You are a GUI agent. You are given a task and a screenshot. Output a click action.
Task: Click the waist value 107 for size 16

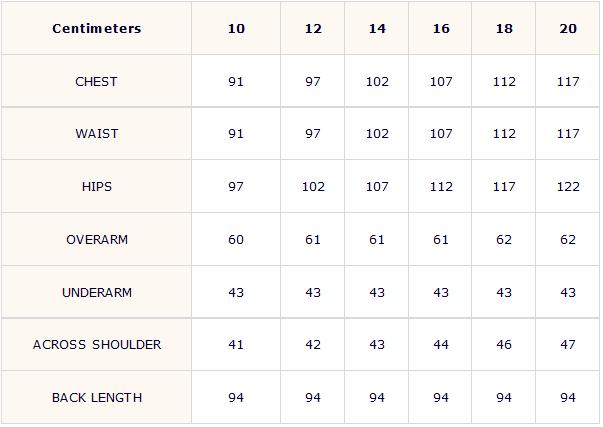point(441,134)
